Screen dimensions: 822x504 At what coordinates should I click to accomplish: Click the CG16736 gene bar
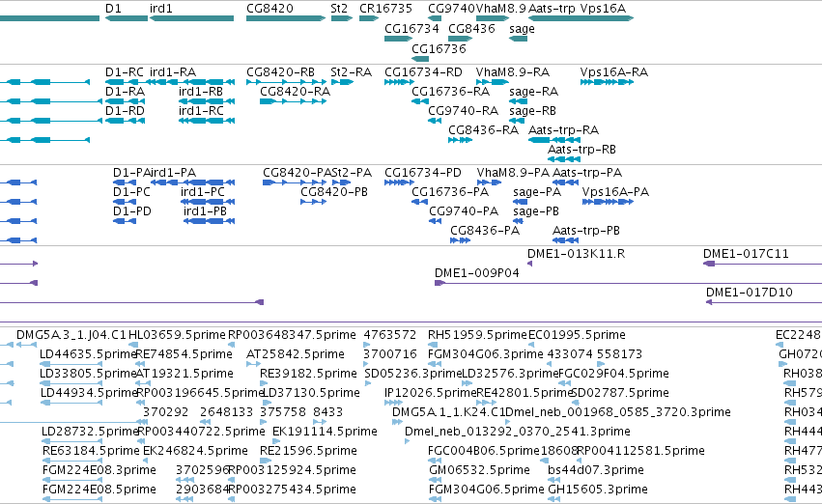tap(420, 59)
